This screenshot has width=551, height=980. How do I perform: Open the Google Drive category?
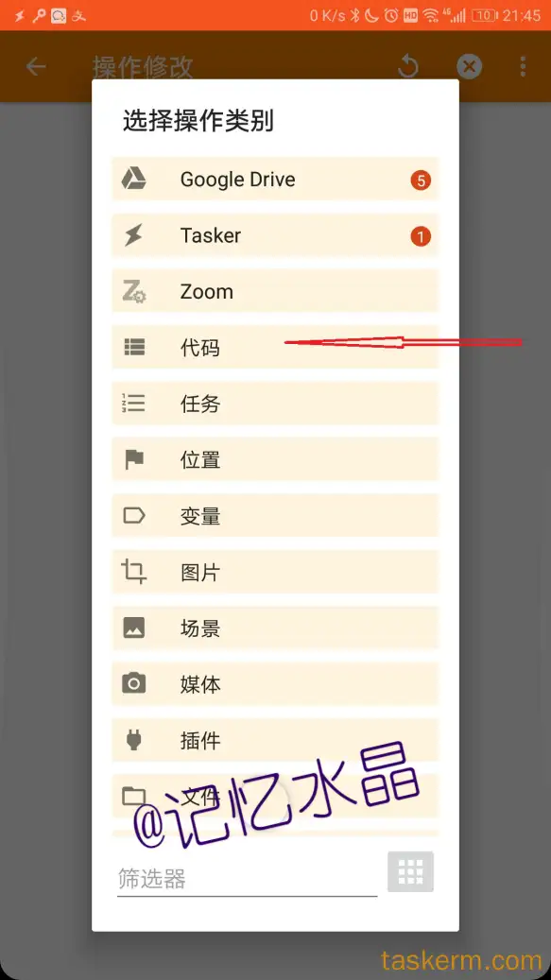click(275, 180)
